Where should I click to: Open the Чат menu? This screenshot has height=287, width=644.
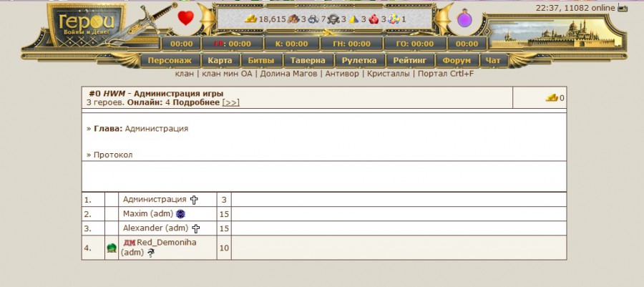[493, 61]
